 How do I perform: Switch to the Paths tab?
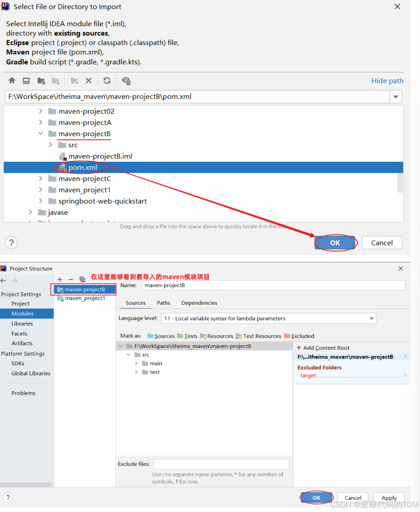pyautogui.click(x=163, y=303)
